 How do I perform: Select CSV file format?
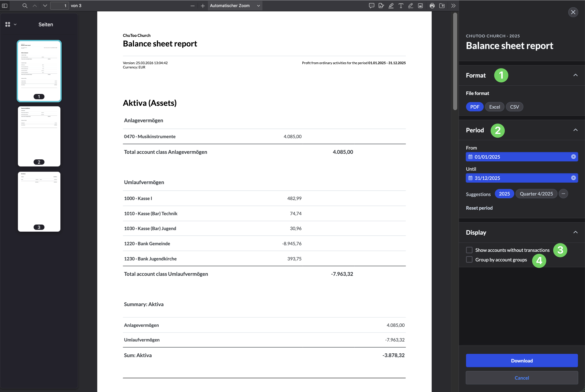(x=514, y=107)
